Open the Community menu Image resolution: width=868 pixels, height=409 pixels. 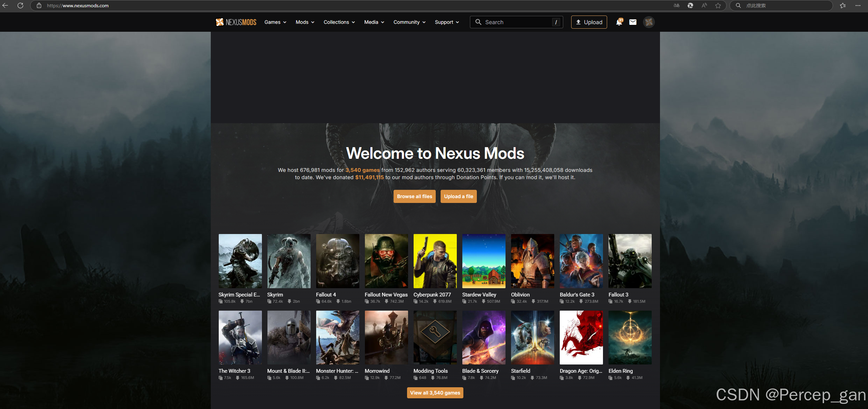pyautogui.click(x=409, y=22)
